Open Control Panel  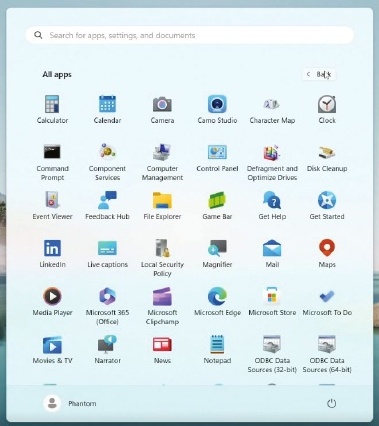(x=217, y=157)
